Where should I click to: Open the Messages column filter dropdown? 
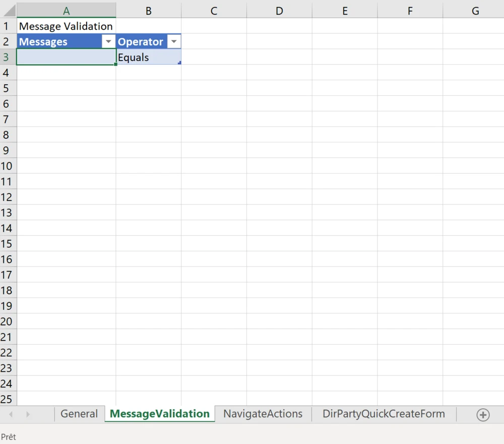(x=108, y=42)
